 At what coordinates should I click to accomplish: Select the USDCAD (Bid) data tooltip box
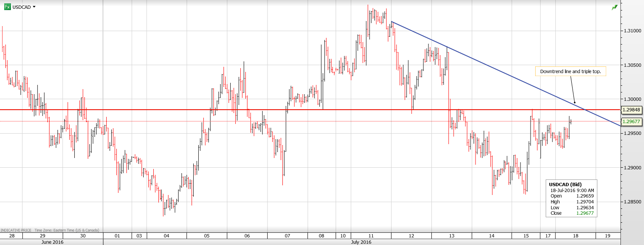coord(571,199)
